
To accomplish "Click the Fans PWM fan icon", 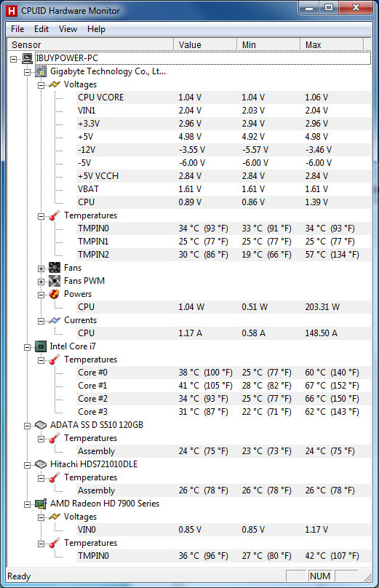I will [55, 281].
